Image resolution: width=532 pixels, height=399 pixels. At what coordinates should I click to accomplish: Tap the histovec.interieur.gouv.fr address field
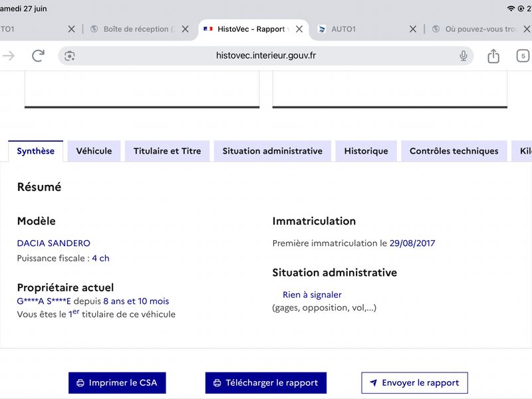pyautogui.click(x=265, y=56)
